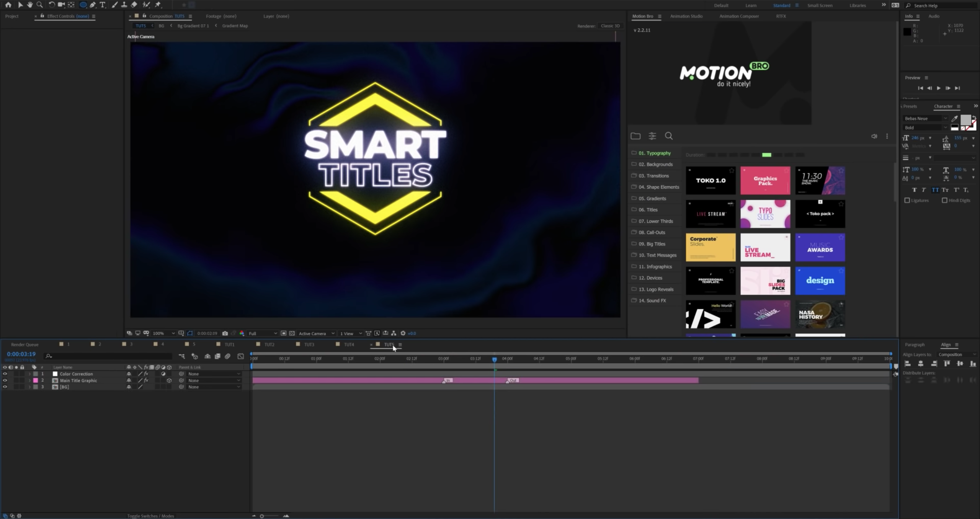Select the Eraser tool
Viewport: 980px width, 519px height.
click(134, 5)
